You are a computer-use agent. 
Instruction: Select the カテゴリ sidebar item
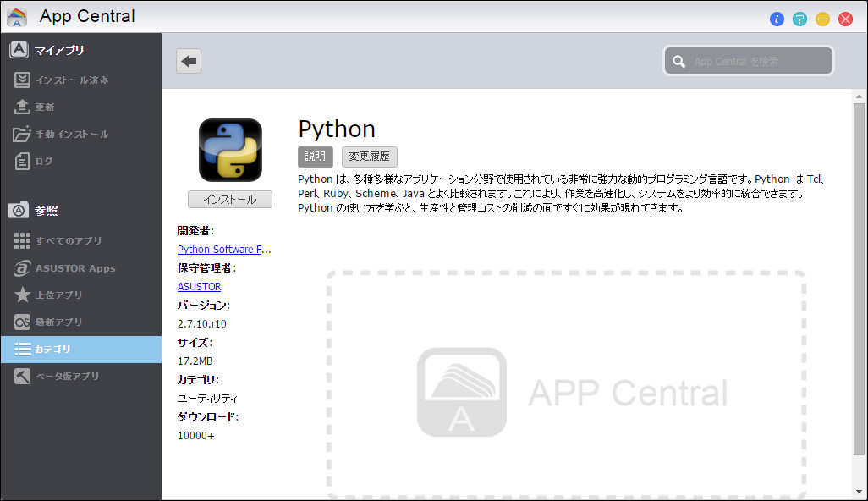click(51, 349)
